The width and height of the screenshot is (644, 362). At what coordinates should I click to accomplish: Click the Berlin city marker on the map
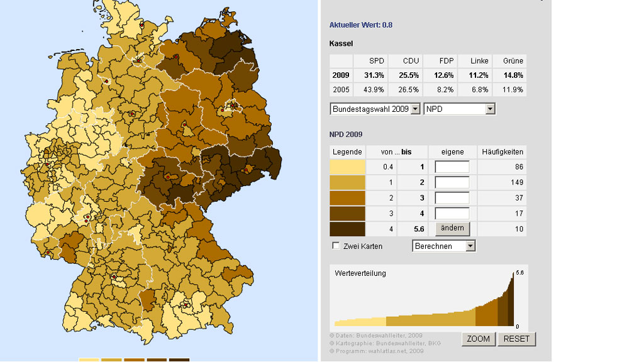(x=230, y=108)
